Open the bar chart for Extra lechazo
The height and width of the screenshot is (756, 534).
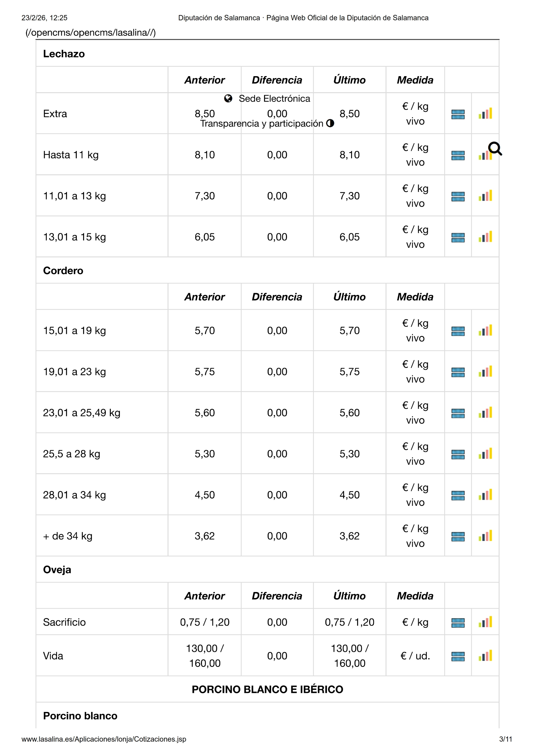pos(485,114)
